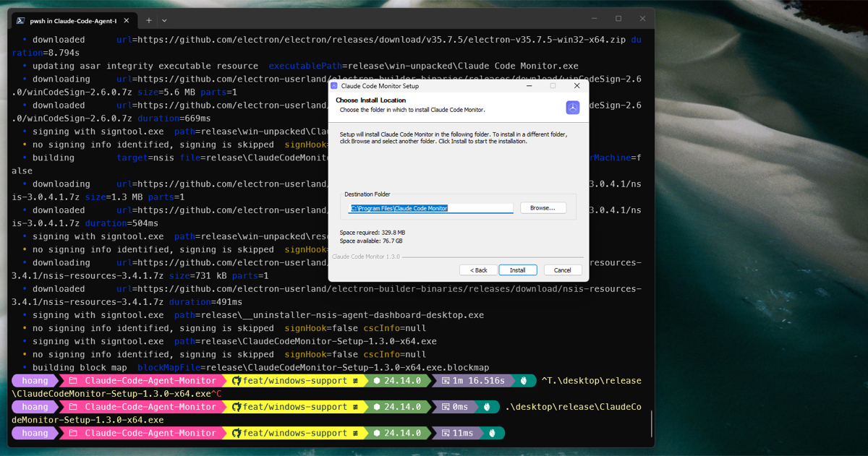Go back with the < Back button

point(478,270)
